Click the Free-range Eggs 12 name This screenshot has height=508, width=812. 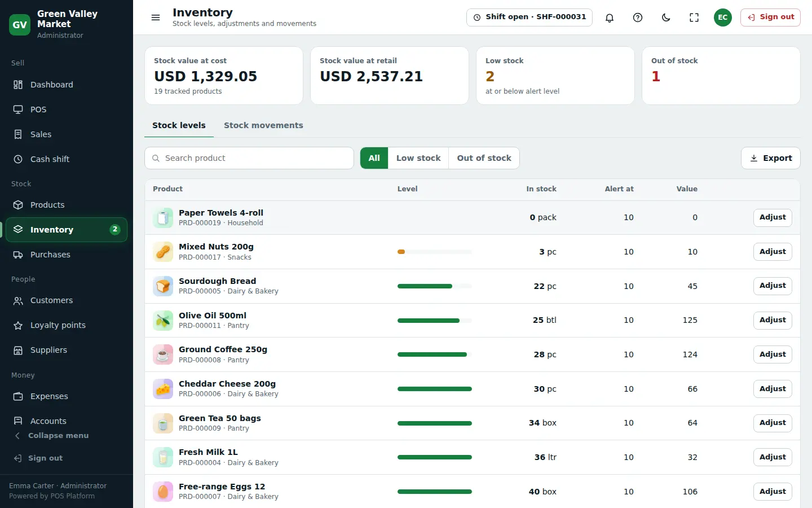(222, 487)
